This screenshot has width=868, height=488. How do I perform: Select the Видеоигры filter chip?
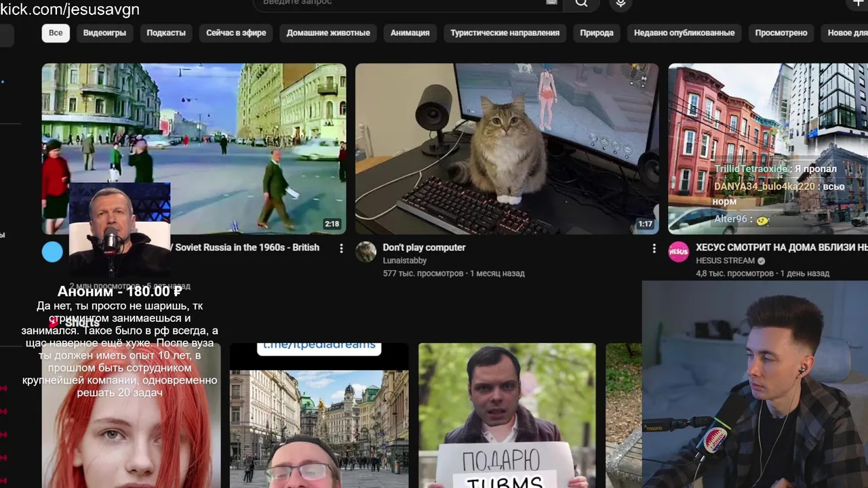104,33
